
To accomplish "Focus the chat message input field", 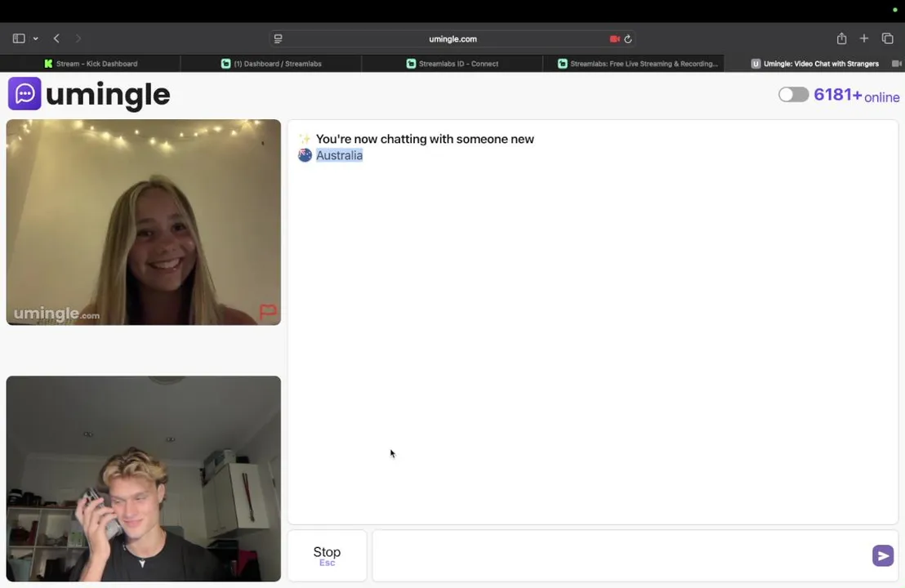I will click(622, 555).
